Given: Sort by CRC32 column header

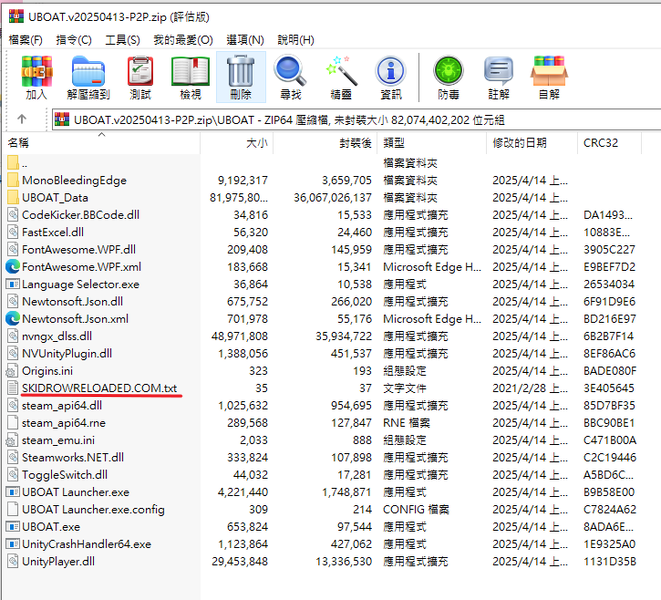Looking at the screenshot, I should (610, 143).
